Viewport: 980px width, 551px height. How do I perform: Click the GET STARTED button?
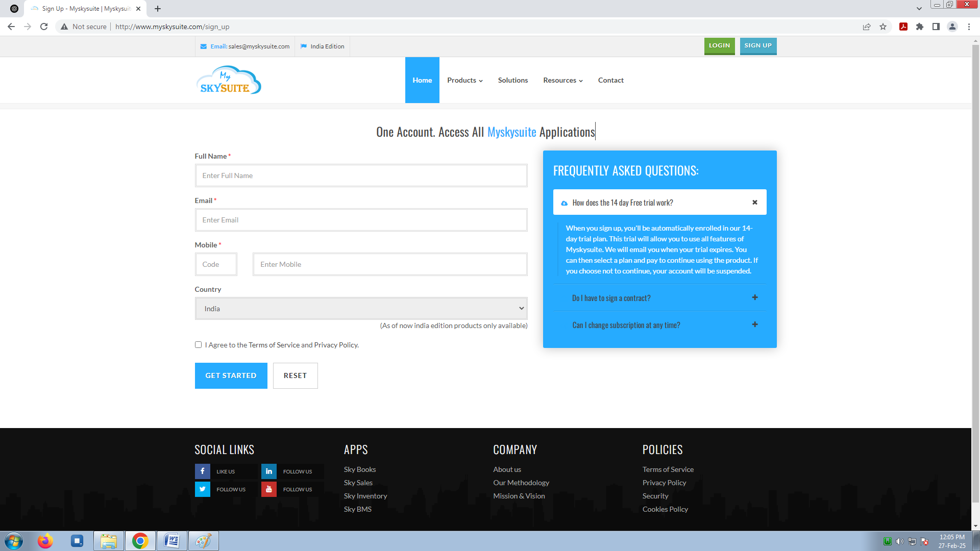[231, 375]
